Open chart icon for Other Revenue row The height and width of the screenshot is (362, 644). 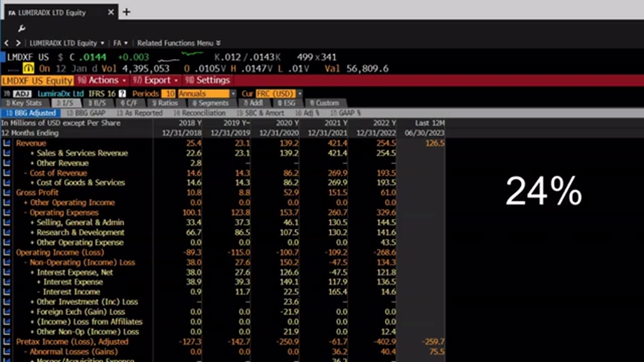point(7,163)
